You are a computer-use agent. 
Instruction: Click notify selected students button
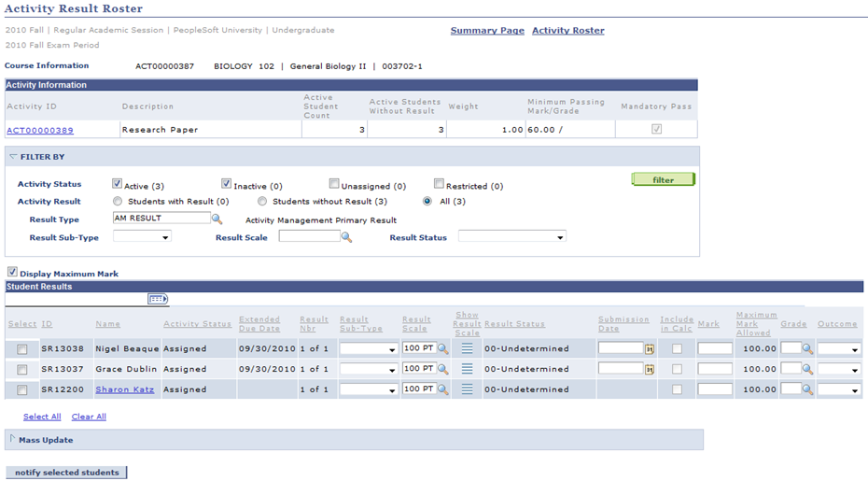coord(66,473)
